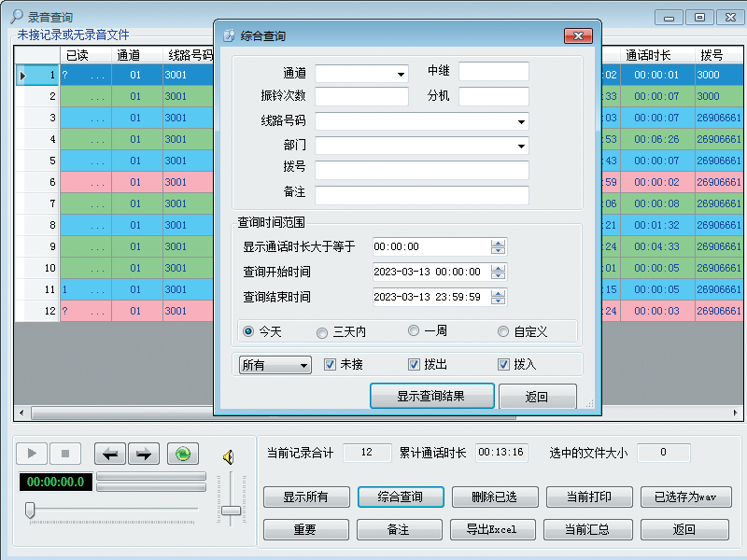Click the 拨号 column header in table
The width and height of the screenshot is (747, 560).
pyautogui.click(x=719, y=55)
